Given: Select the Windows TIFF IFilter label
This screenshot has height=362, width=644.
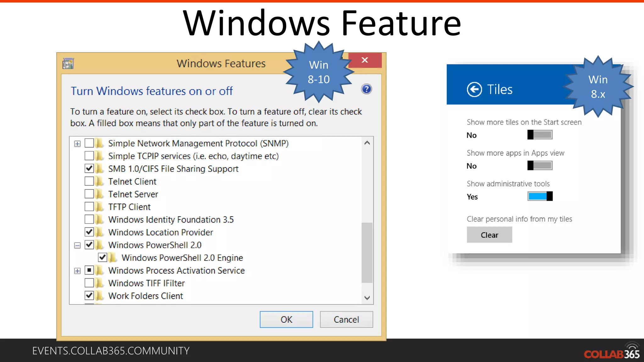Looking at the screenshot, I should (x=147, y=283).
